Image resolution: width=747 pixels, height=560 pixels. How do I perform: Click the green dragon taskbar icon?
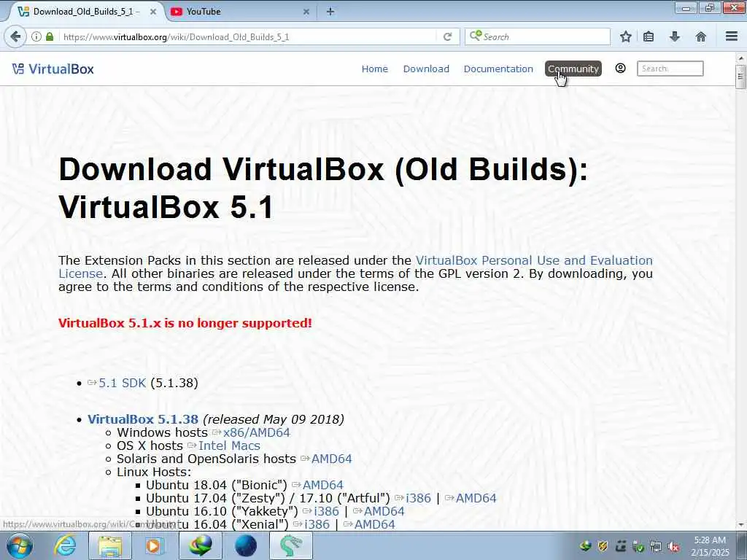coord(291,545)
